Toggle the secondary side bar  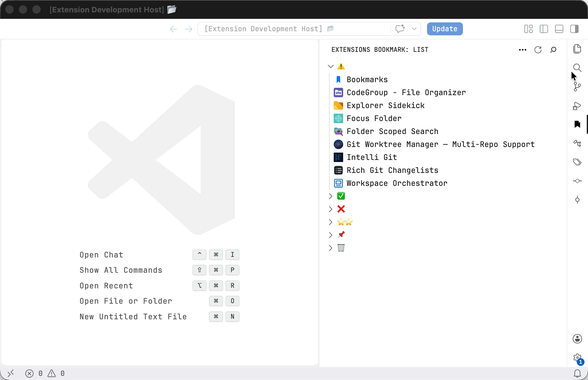click(x=574, y=29)
